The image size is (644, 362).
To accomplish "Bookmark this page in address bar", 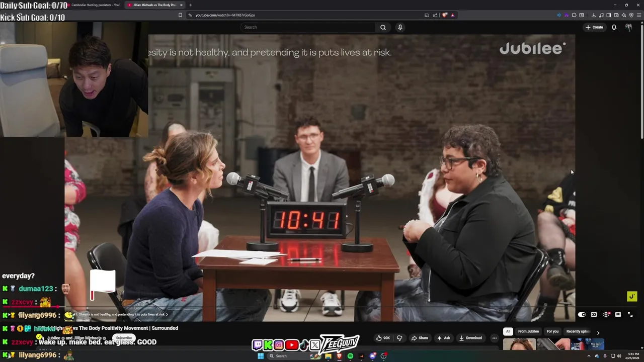I will [x=180, y=15].
